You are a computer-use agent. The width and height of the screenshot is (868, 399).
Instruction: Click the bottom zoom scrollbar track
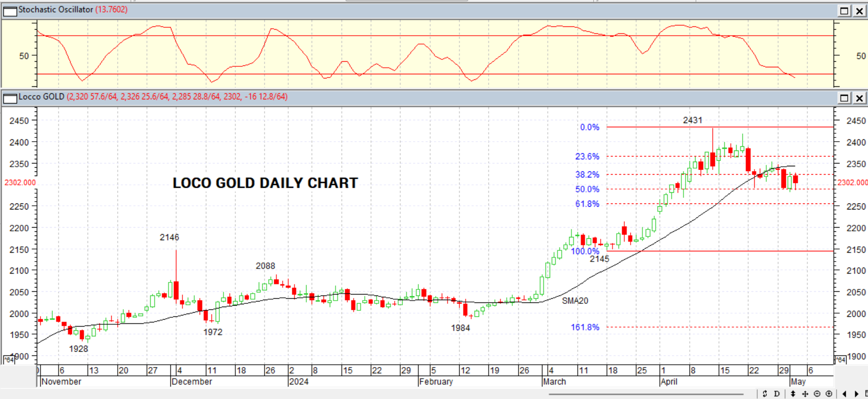click(647, 394)
